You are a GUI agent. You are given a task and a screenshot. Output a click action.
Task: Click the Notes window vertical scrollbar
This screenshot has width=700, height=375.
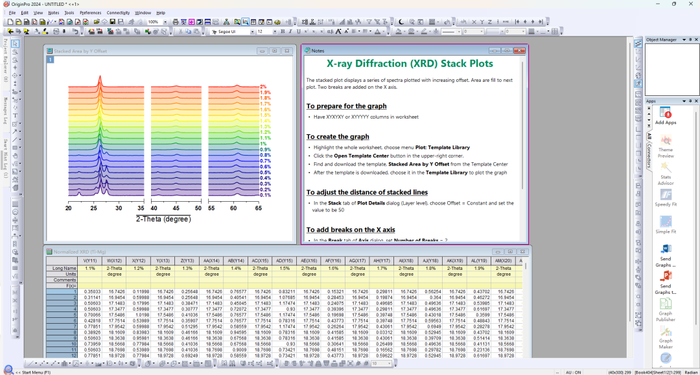(x=523, y=125)
